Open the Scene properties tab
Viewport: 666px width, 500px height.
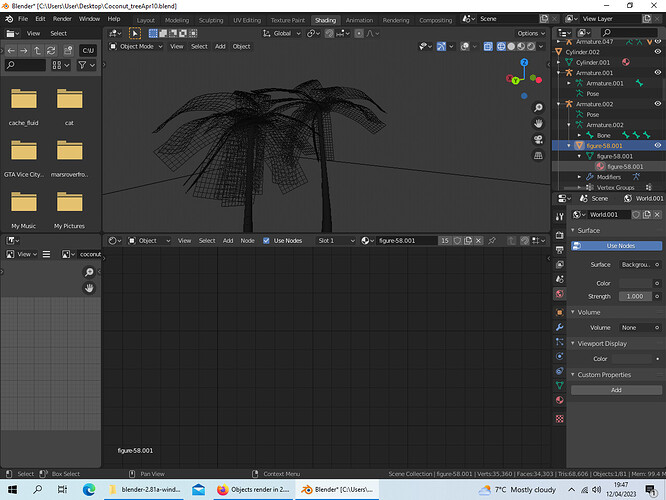coord(559,279)
